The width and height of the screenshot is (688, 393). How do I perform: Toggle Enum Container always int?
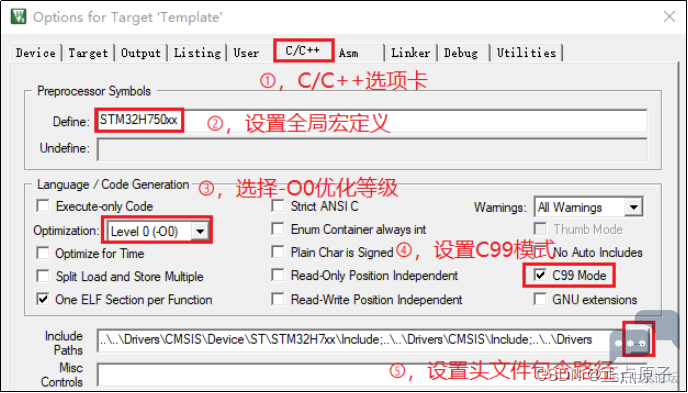[278, 229]
